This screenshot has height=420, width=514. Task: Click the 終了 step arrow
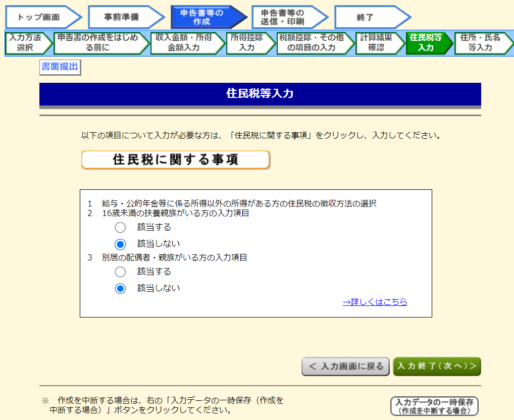pyautogui.click(x=368, y=17)
